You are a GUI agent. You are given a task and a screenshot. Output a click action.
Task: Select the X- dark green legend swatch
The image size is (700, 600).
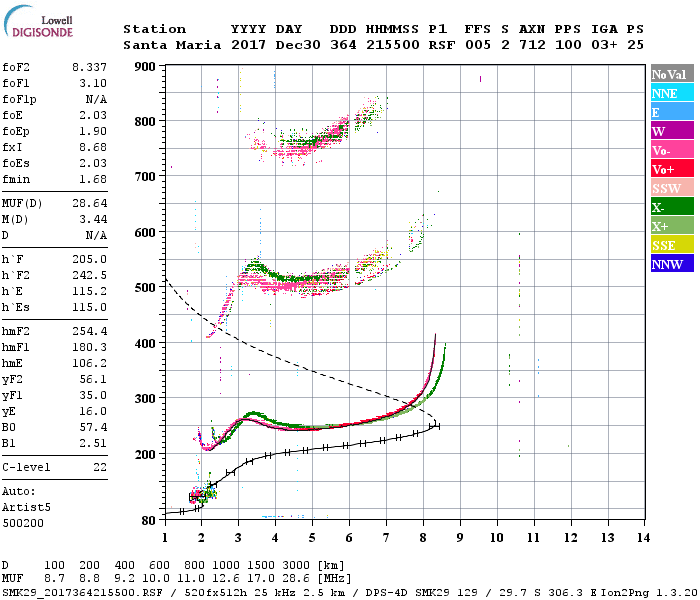click(672, 207)
